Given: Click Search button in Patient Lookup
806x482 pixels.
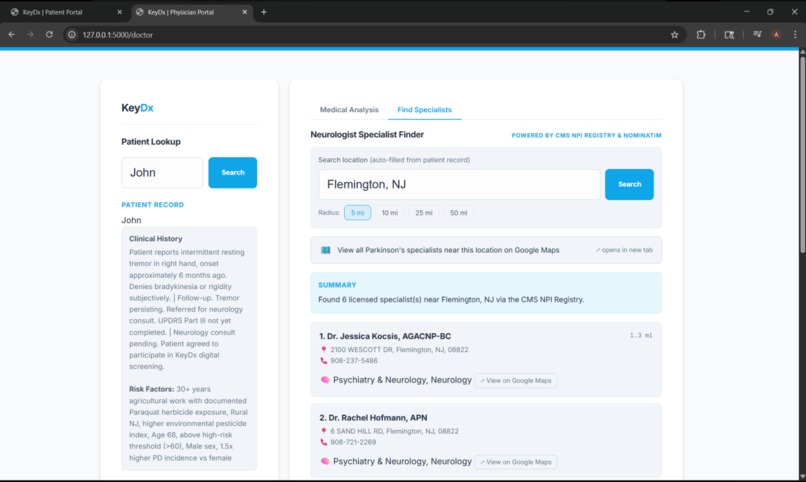Looking at the screenshot, I should tap(232, 173).
